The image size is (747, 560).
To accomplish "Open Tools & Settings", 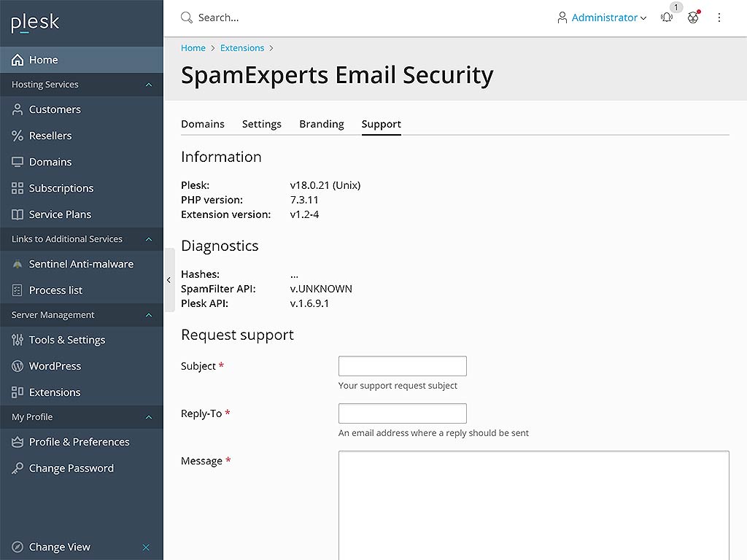I will click(69, 340).
